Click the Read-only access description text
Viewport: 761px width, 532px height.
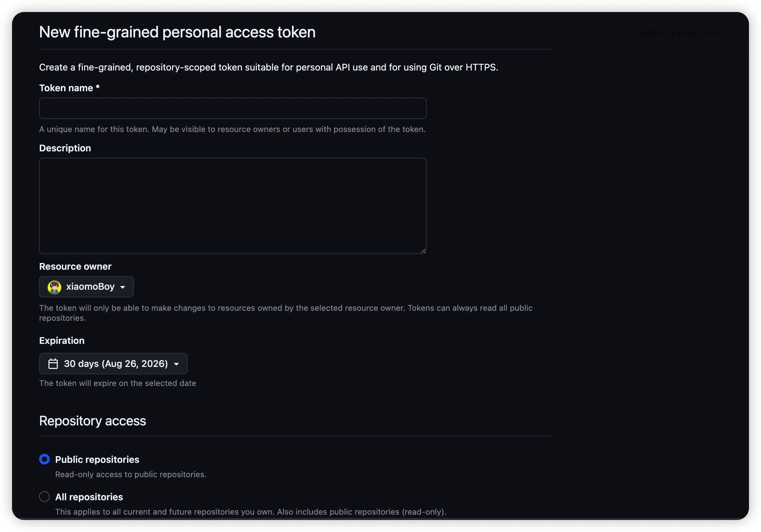(x=131, y=475)
